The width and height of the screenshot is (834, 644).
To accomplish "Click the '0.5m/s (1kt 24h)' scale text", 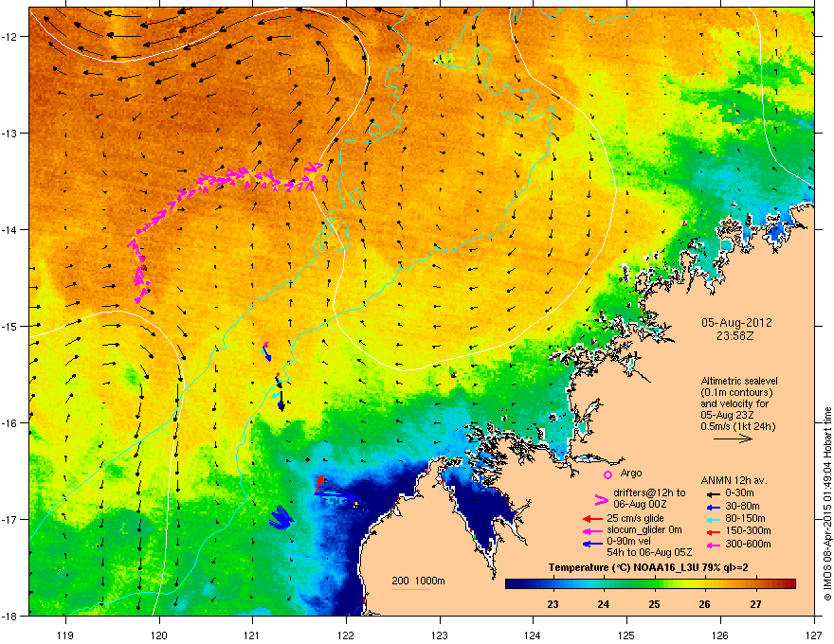I will click(x=738, y=427).
